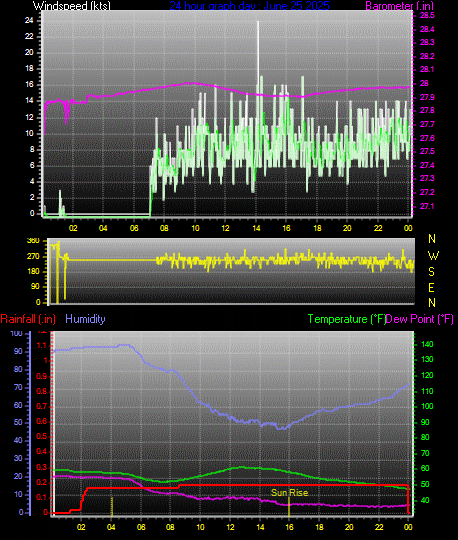Screen dimensions: 458x540
Task: Click the "Rainfall (.in)" legend label
Action: click(28, 319)
